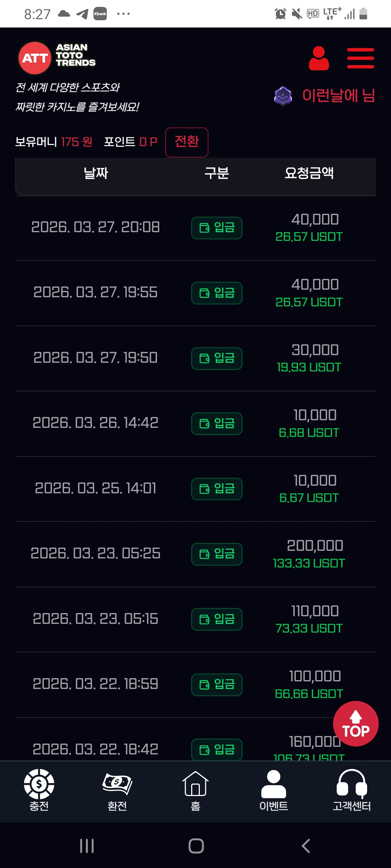Tap 입금 badge for 03.26 14:42 entry
The image size is (391, 868).
[217, 424]
